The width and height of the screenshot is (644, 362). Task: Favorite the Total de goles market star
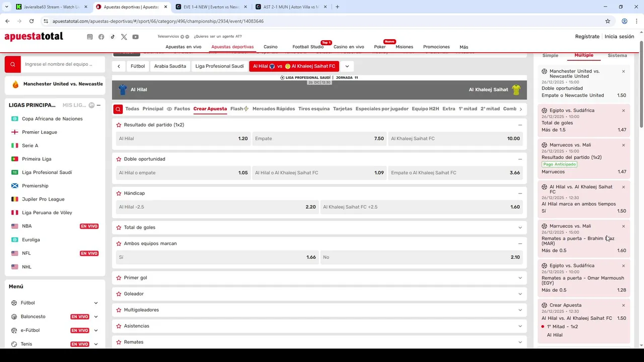[x=119, y=227]
